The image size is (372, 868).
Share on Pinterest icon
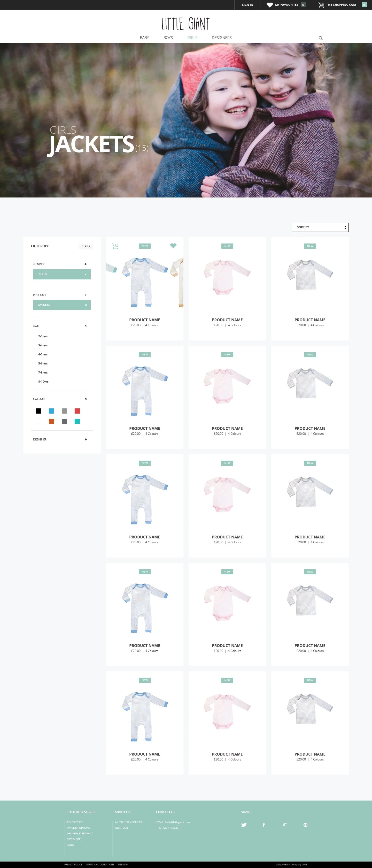coord(305,825)
